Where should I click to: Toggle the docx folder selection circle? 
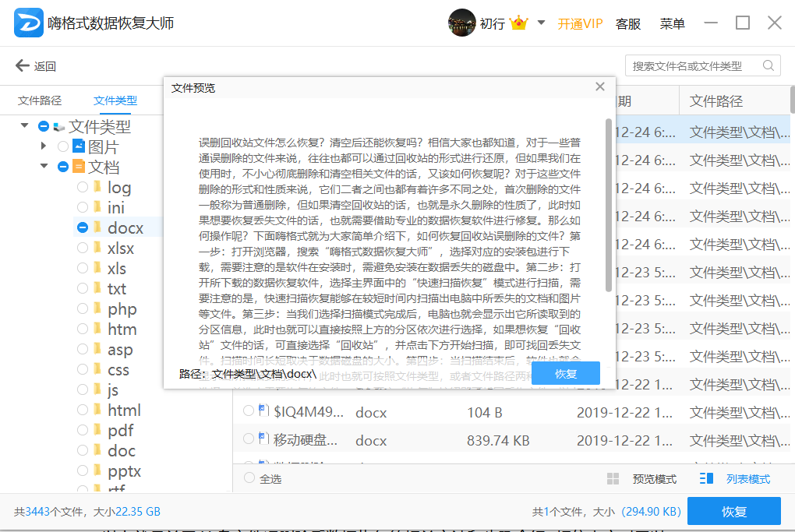pos(83,227)
